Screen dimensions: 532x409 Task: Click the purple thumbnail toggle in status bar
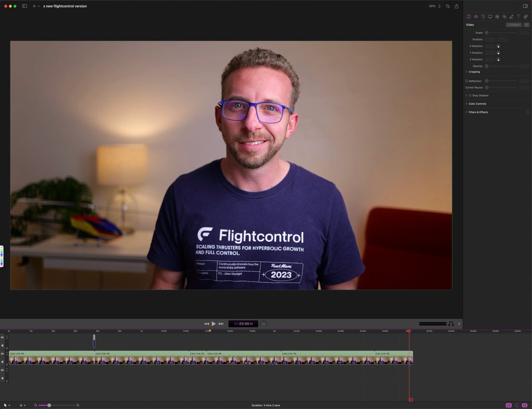pyautogui.click(x=509, y=405)
